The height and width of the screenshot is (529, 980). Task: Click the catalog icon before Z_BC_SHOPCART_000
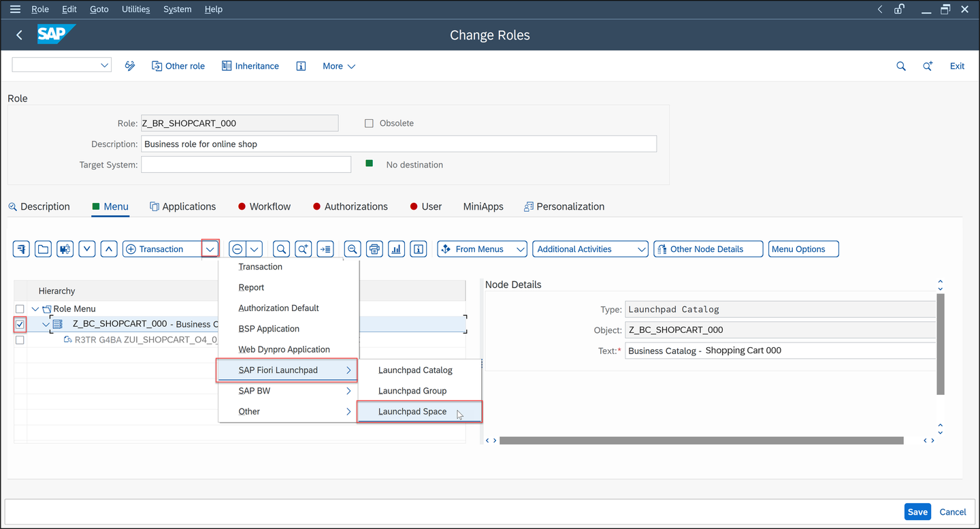(58, 324)
